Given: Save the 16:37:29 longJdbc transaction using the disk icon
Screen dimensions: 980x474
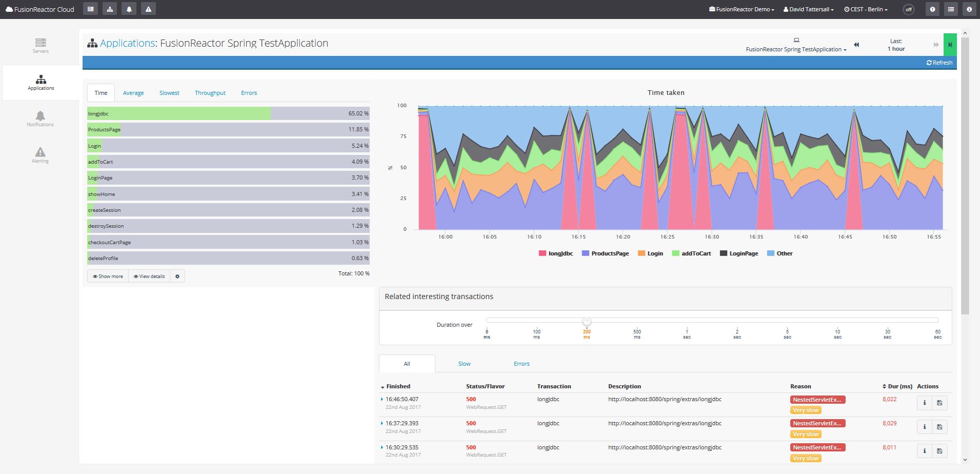Looking at the screenshot, I should pos(940,427).
